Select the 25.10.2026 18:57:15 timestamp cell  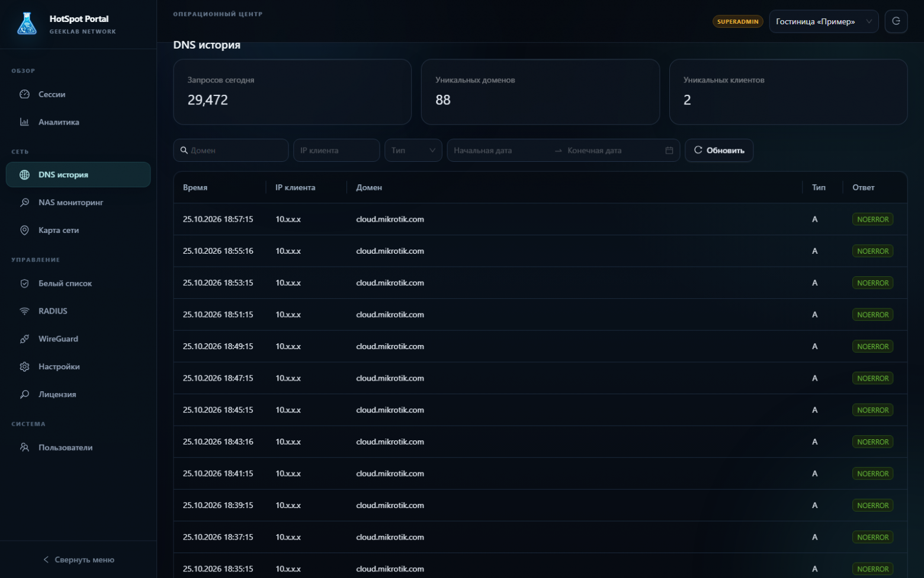tap(218, 219)
